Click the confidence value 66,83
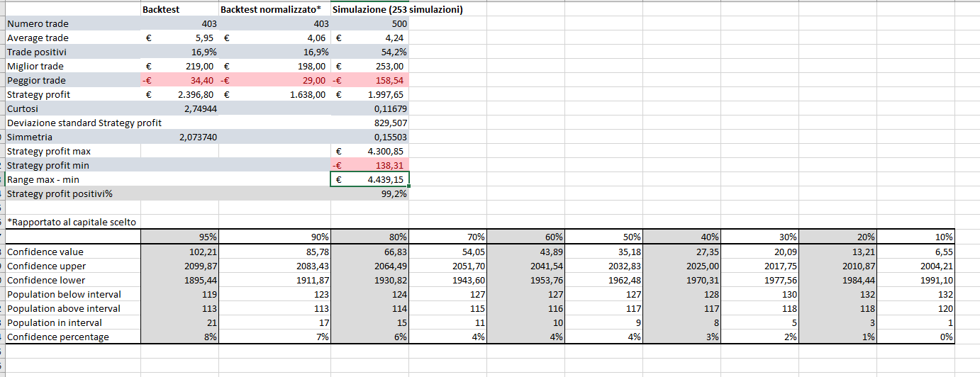The width and height of the screenshot is (980, 377). (x=370, y=252)
